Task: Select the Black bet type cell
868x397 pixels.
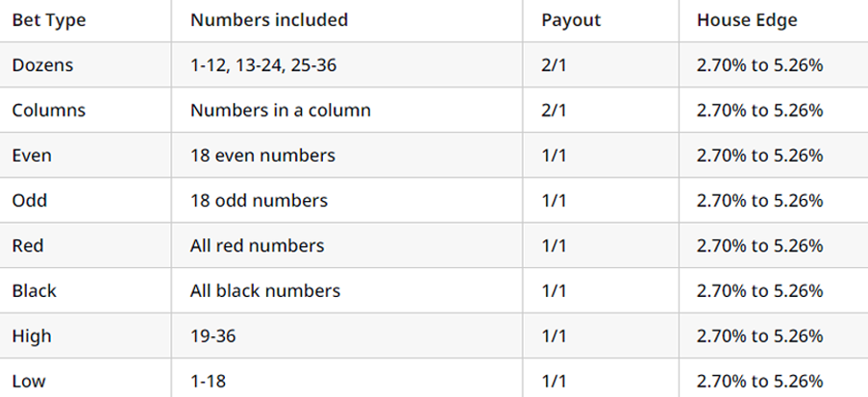Action: [x=34, y=290]
